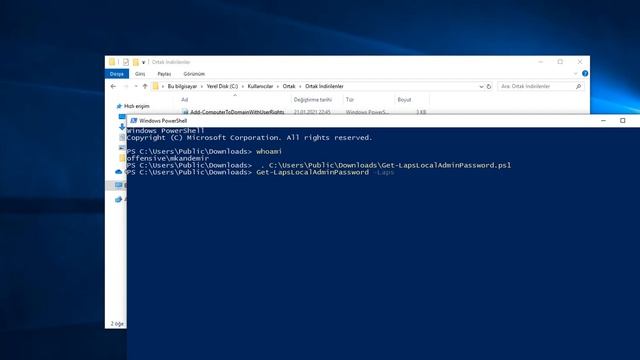Open the Giriş ribbon tab
The height and width of the screenshot is (360, 640).
click(140, 74)
